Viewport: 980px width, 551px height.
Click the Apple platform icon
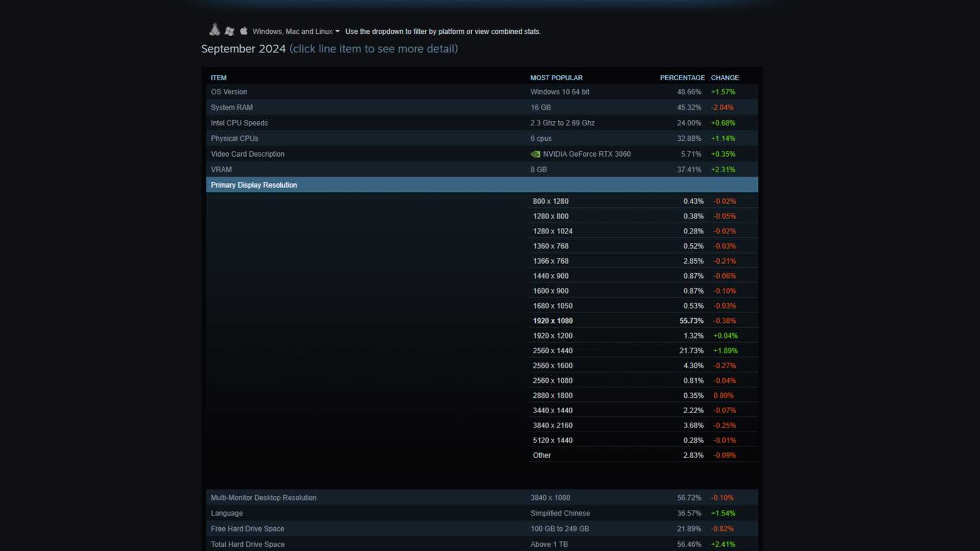click(x=244, y=30)
